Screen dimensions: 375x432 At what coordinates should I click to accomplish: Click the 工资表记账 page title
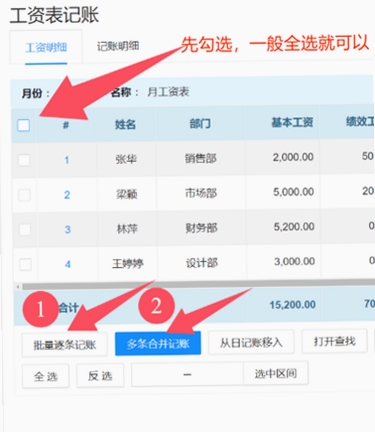pos(54,15)
